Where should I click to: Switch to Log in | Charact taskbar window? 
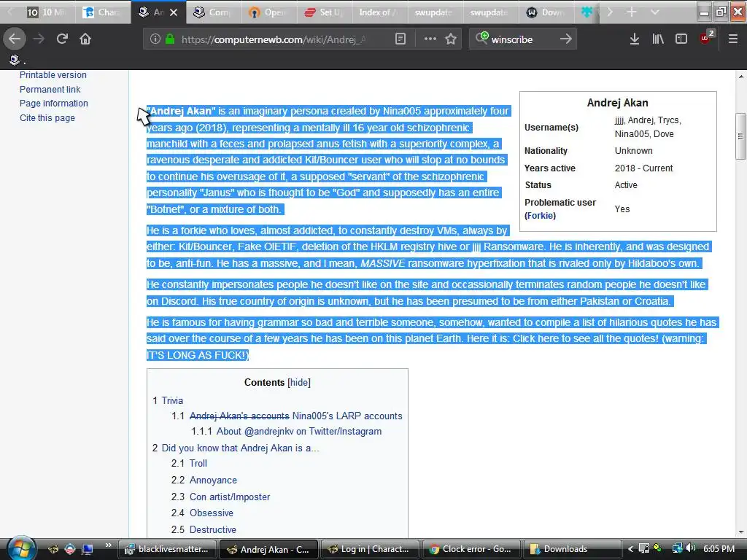point(370,549)
